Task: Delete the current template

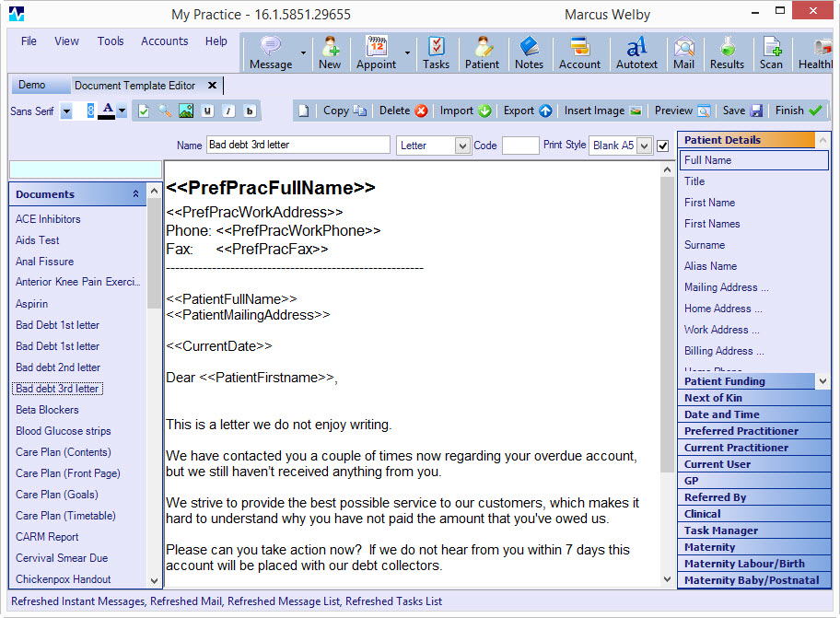Action: [403, 111]
